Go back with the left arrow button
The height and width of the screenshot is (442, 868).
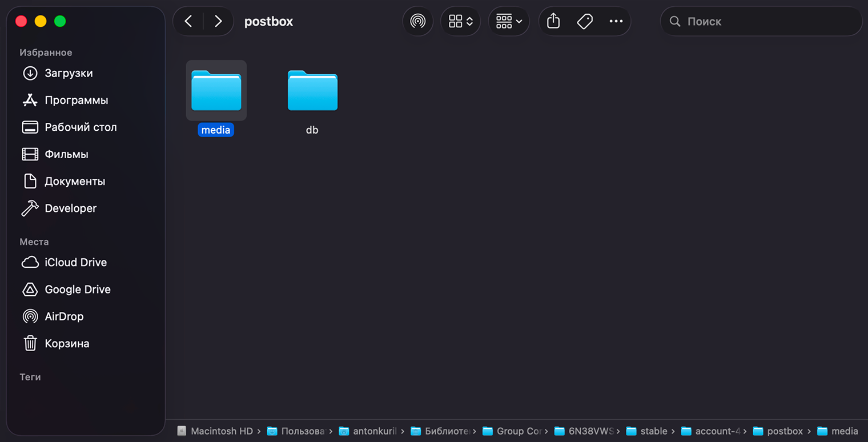click(x=188, y=22)
